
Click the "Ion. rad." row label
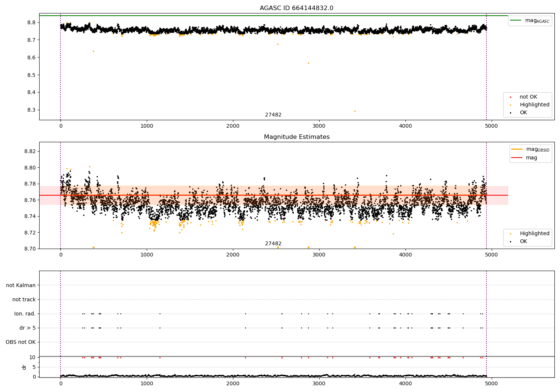tap(25, 314)
